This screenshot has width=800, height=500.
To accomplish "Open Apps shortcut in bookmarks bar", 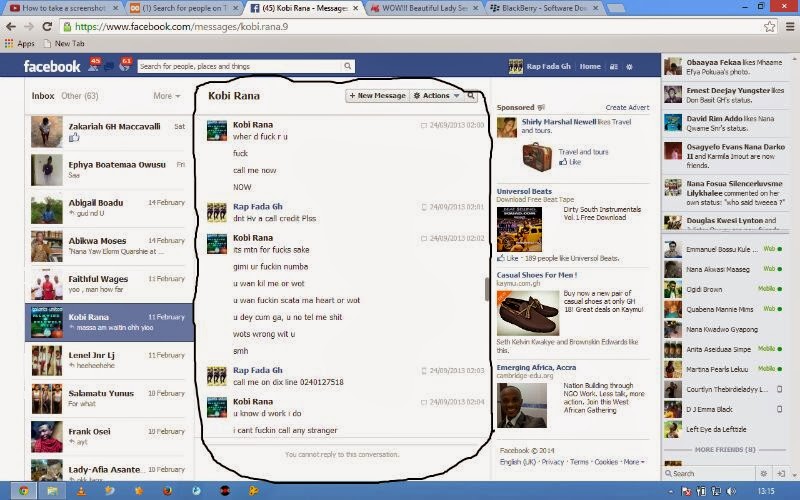I will [x=19, y=43].
